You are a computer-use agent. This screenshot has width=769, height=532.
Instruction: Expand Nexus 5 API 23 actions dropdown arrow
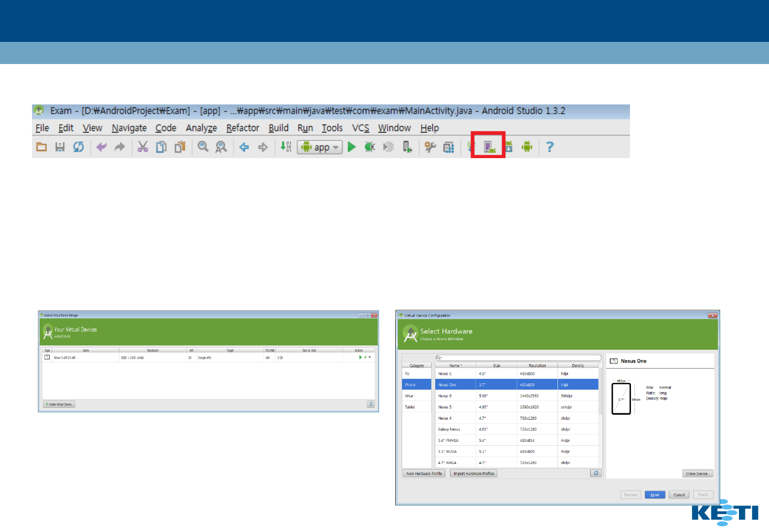click(370, 357)
